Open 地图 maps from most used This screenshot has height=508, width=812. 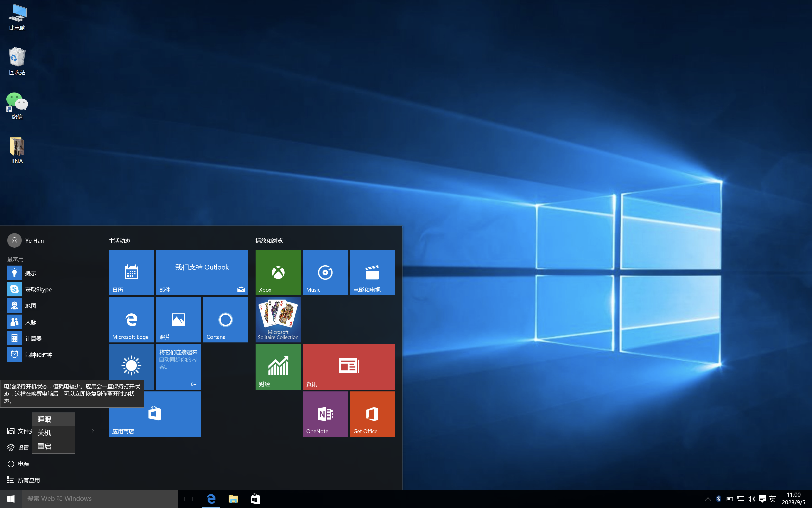(x=50, y=306)
